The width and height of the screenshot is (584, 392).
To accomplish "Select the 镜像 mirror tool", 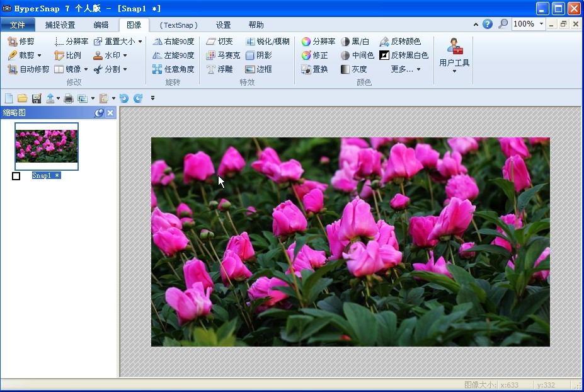I will (68, 69).
